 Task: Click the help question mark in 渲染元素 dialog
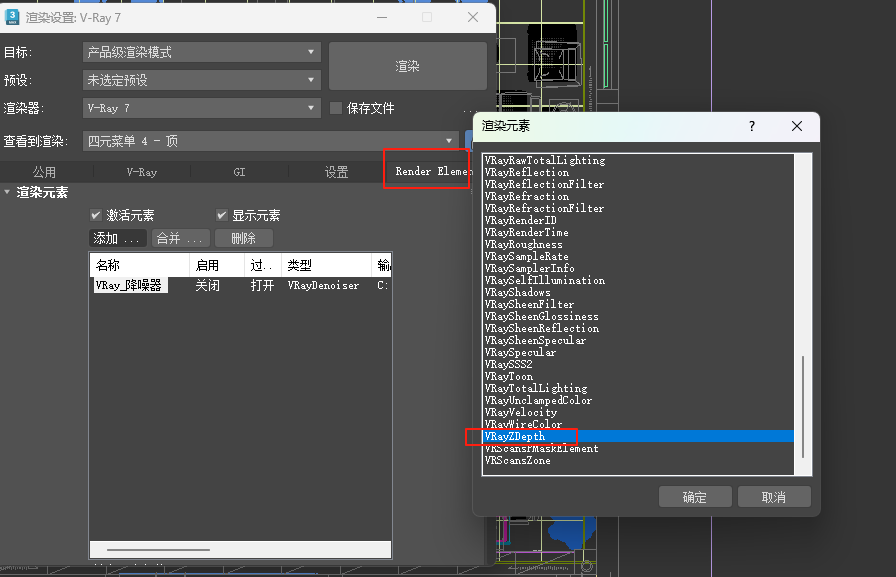(752, 127)
